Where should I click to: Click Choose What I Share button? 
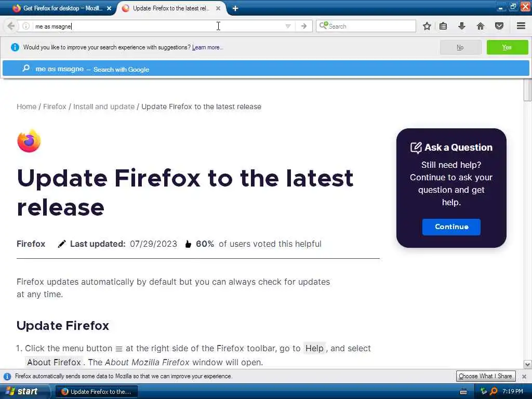tap(486, 376)
